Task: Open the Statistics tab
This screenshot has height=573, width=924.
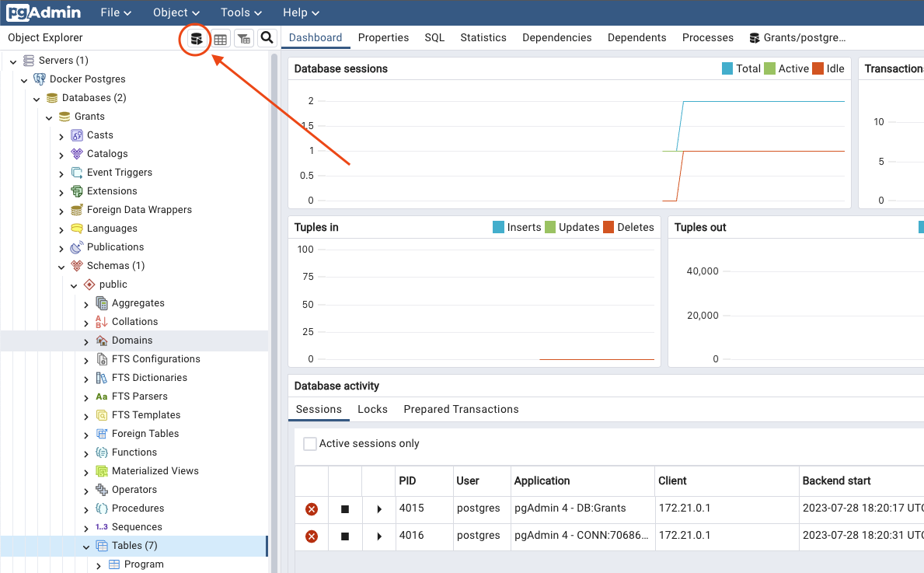Action: 483,38
